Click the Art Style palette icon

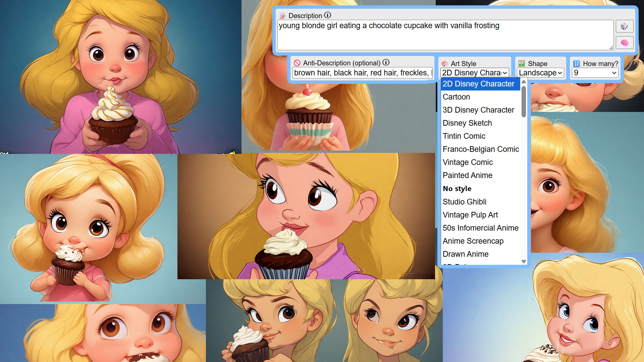click(x=445, y=64)
